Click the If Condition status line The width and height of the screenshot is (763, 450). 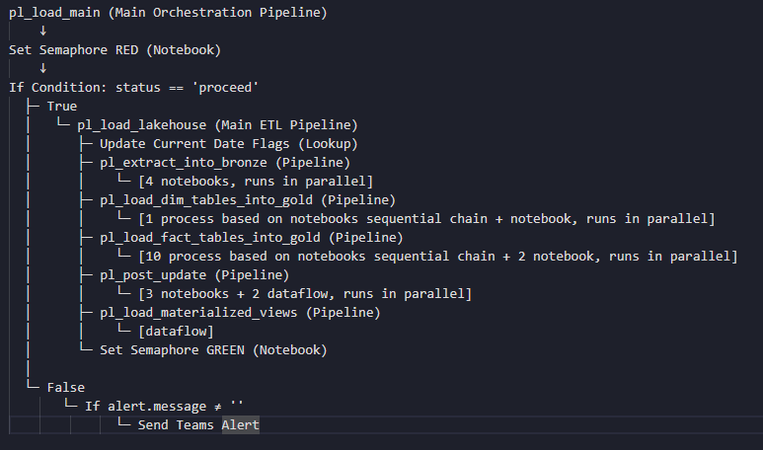click(x=134, y=88)
